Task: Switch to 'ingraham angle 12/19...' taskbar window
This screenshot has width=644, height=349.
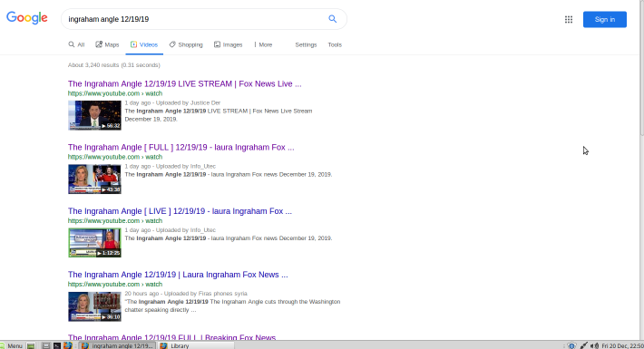Action: point(118,345)
